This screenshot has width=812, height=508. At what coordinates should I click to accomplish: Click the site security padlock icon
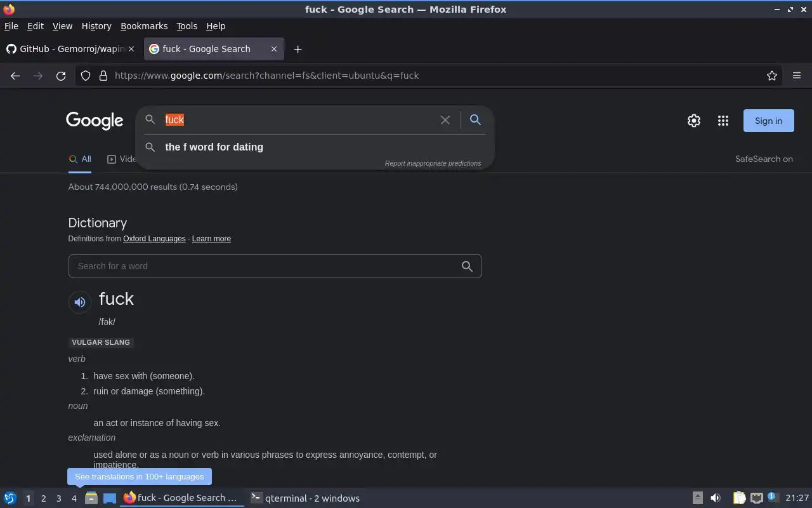[x=103, y=76]
